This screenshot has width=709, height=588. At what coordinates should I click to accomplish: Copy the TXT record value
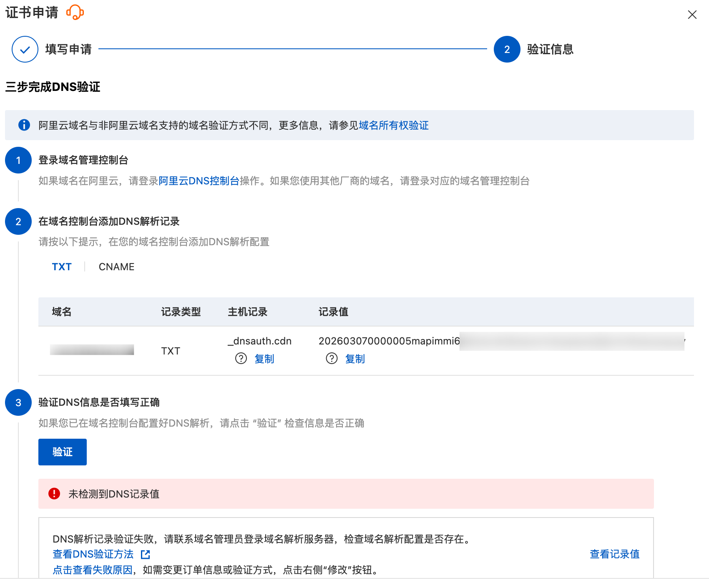point(355,359)
